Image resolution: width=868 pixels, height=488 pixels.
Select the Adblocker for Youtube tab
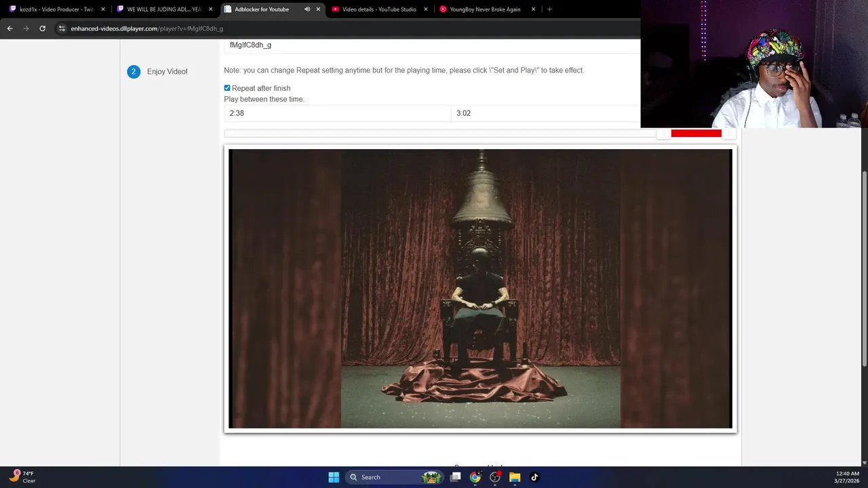(261, 9)
